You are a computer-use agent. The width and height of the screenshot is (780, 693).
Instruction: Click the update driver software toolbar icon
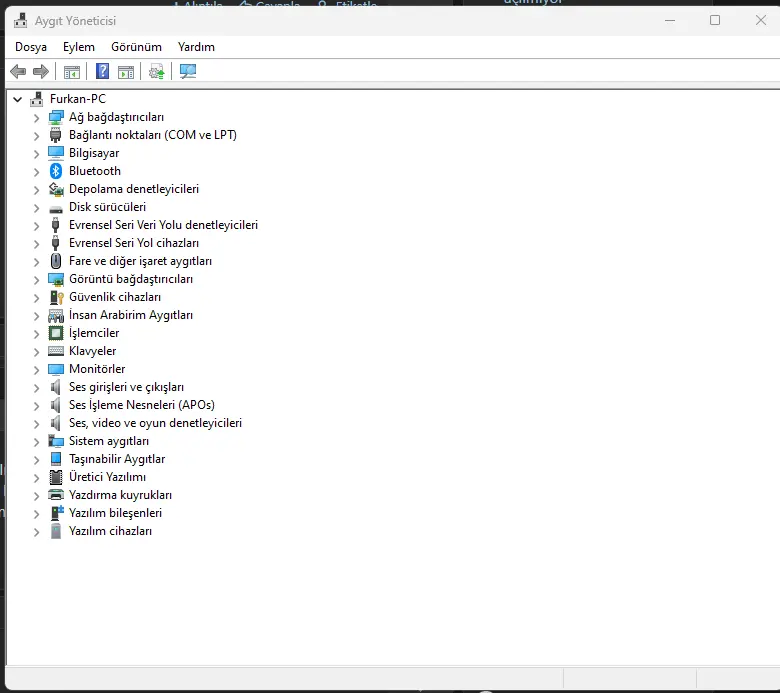(157, 72)
